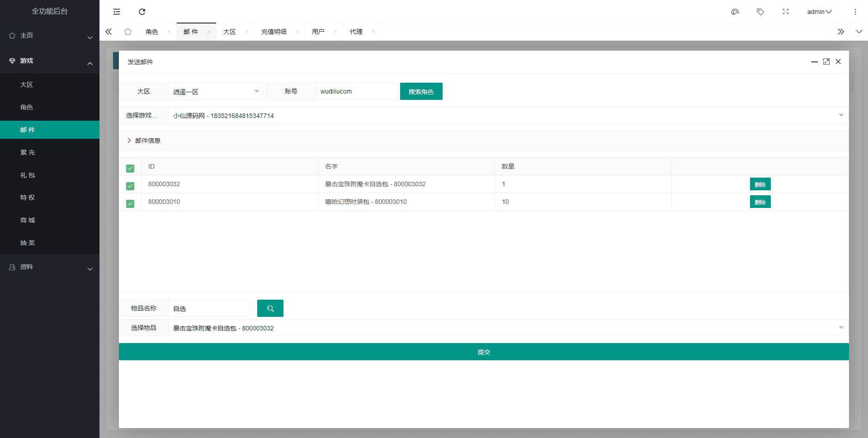The width and height of the screenshot is (868, 438).
Task: Open the 选择物品 item dropdown
Action: (x=508, y=328)
